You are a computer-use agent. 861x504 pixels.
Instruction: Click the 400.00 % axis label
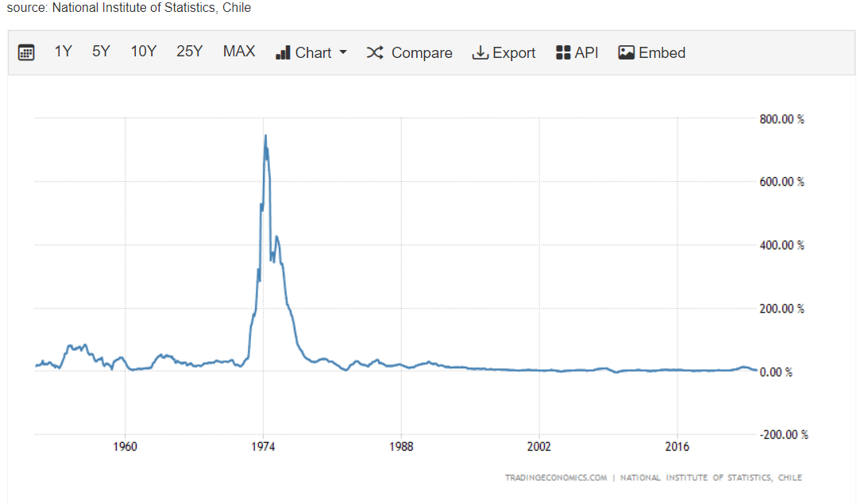tap(782, 245)
